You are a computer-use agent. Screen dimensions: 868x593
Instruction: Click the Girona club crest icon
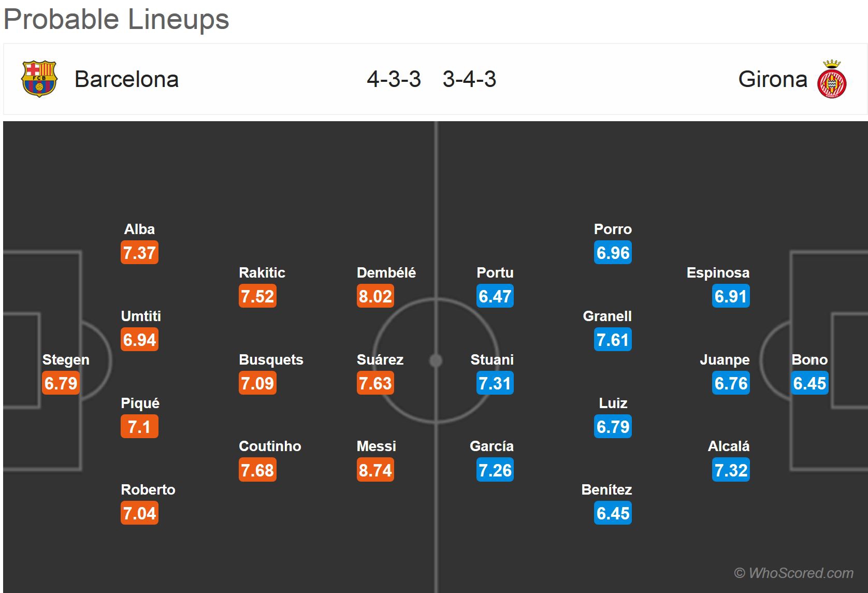pos(832,79)
